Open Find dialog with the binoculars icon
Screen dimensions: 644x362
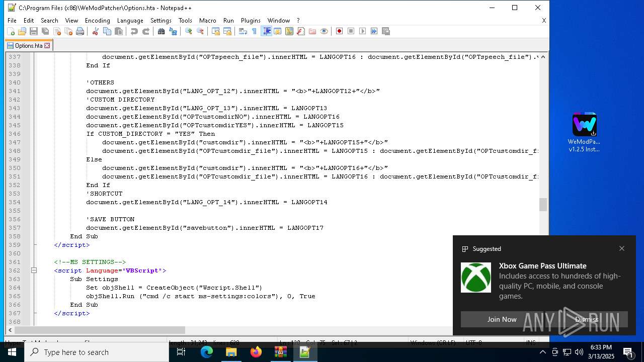161,31
